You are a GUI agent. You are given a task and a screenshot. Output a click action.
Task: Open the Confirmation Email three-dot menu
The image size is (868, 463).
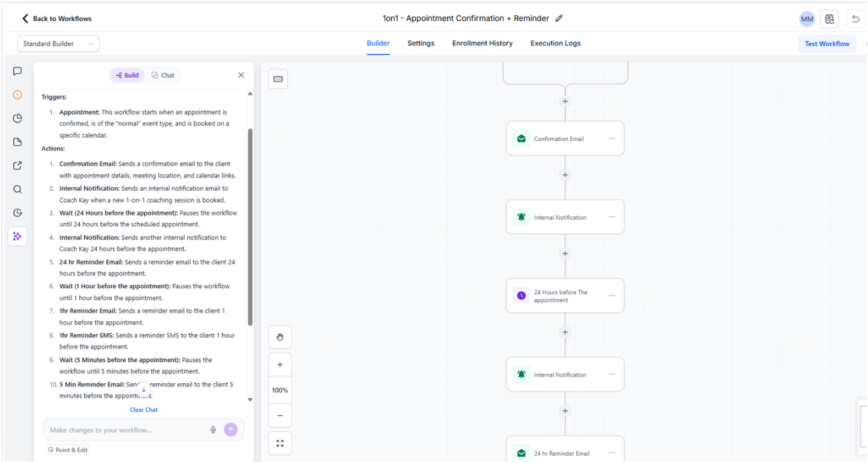pyautogui.click(x=612, y=139)
